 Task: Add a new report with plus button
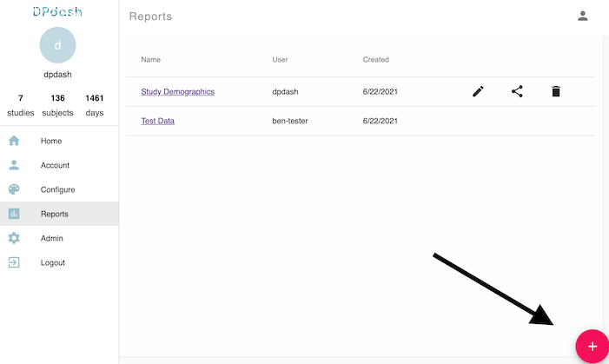click(592, 346)
